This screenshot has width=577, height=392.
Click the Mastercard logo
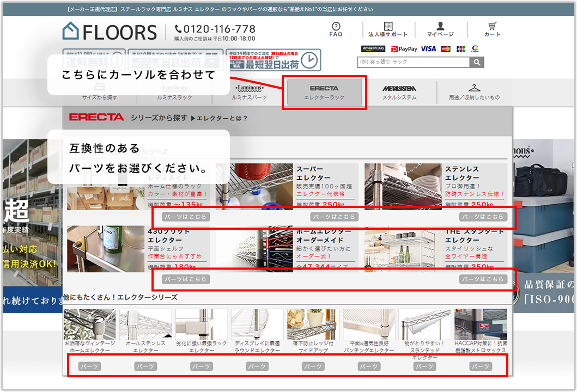pyautogui.click(x=446, y=48)
